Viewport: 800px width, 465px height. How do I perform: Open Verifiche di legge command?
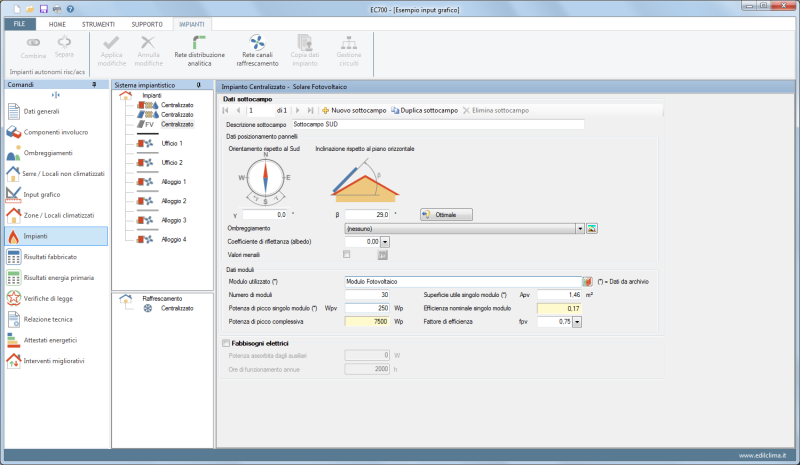tap(56, 299)
